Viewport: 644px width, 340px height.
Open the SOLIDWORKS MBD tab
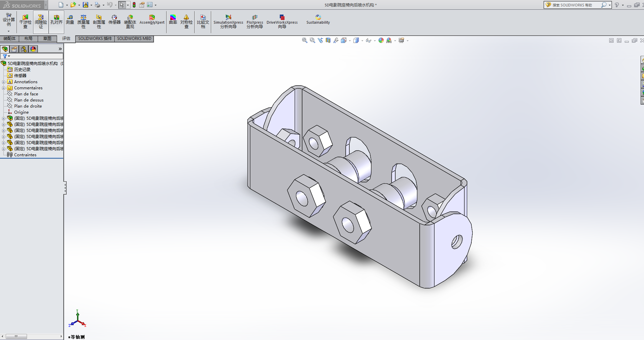(134, 39)
